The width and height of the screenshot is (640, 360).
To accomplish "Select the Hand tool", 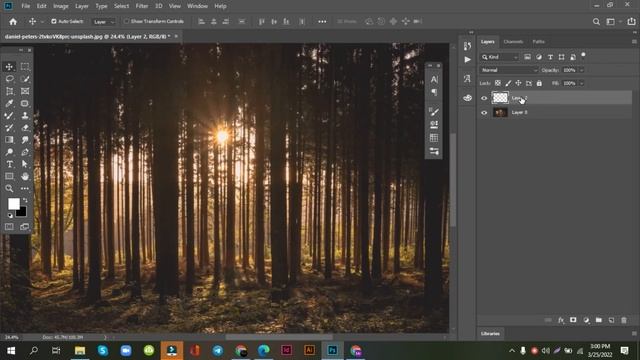I will click(x=25, y=176).
